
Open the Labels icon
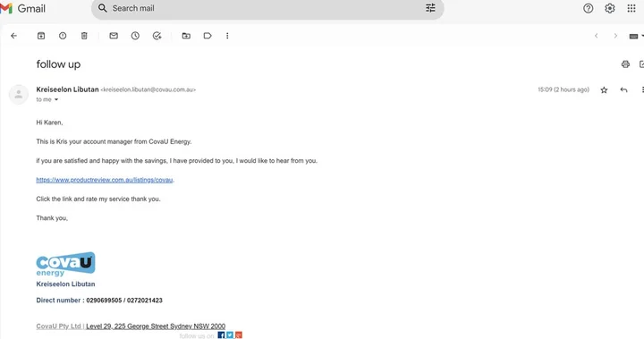coord(208,36)
